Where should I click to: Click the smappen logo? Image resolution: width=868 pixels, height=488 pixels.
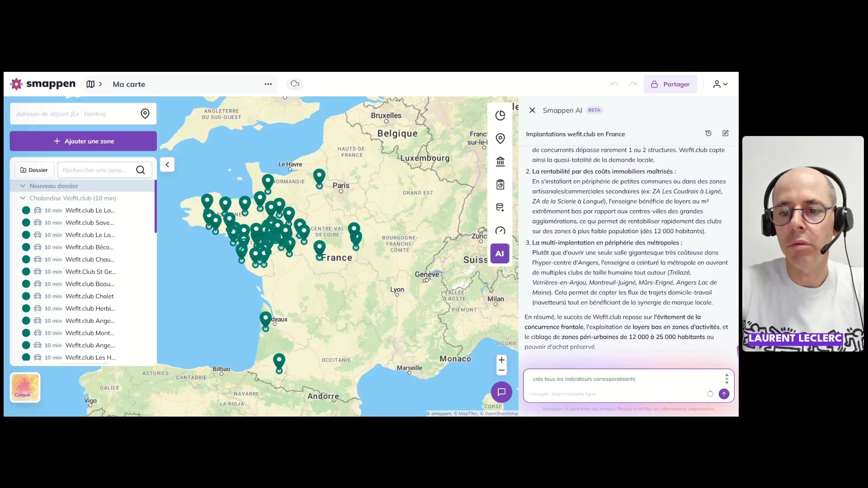coord(43,84)
